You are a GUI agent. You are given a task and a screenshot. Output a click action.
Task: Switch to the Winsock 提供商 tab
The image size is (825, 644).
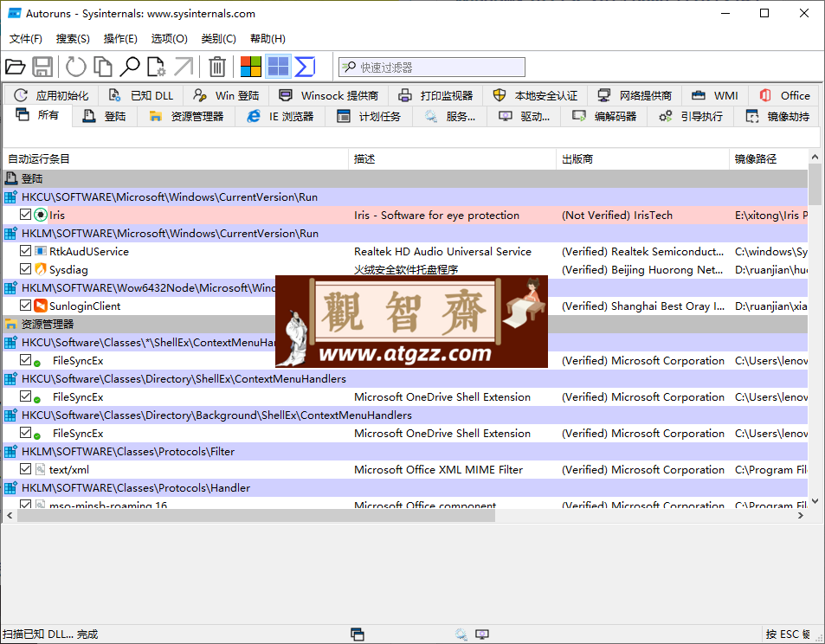329,95
